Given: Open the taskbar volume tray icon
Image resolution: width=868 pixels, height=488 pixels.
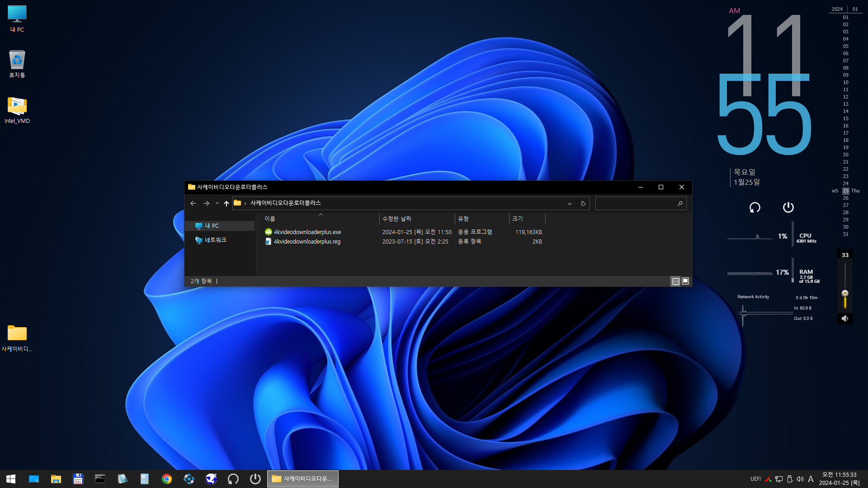Looking at the screenshot, I should tap(800, 479).
